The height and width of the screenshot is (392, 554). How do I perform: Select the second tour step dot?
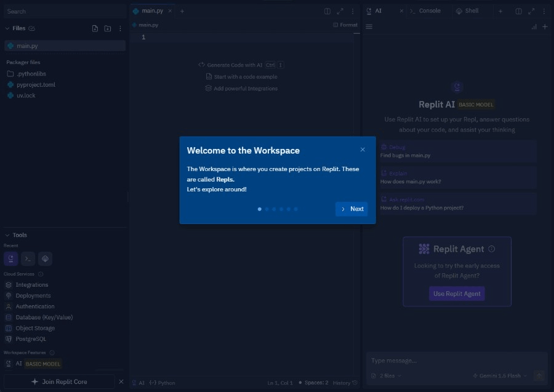(x=267, y=209)
